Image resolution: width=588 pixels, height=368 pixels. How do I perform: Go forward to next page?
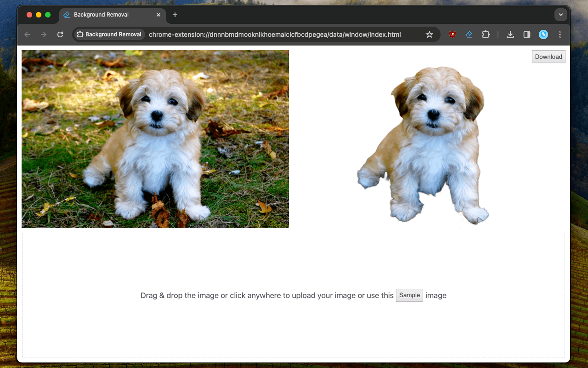[44, 34]
